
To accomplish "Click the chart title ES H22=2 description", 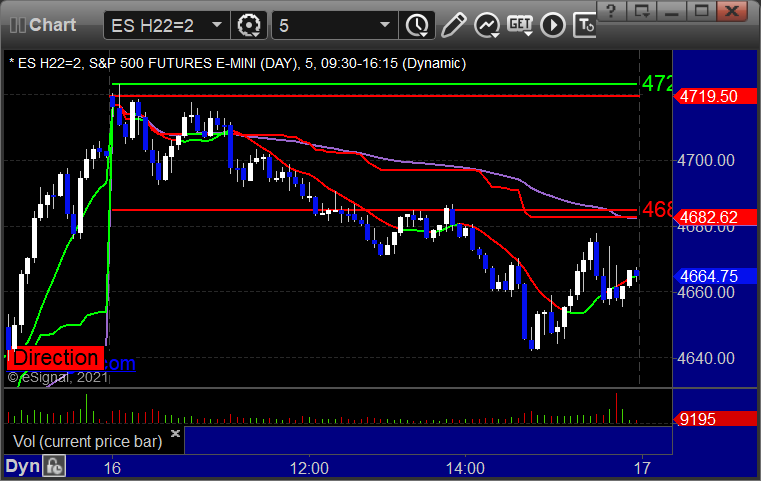I will click(237, 64).
